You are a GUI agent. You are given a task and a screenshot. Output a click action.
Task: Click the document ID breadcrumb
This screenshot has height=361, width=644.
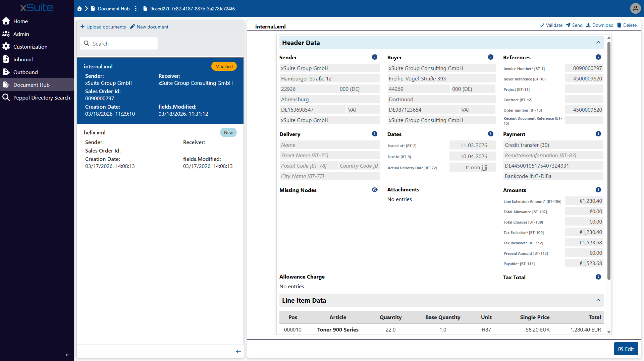[189, 9]
